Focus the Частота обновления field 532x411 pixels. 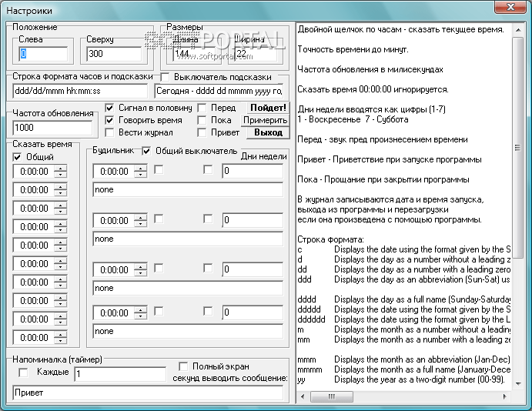[52, 128]
